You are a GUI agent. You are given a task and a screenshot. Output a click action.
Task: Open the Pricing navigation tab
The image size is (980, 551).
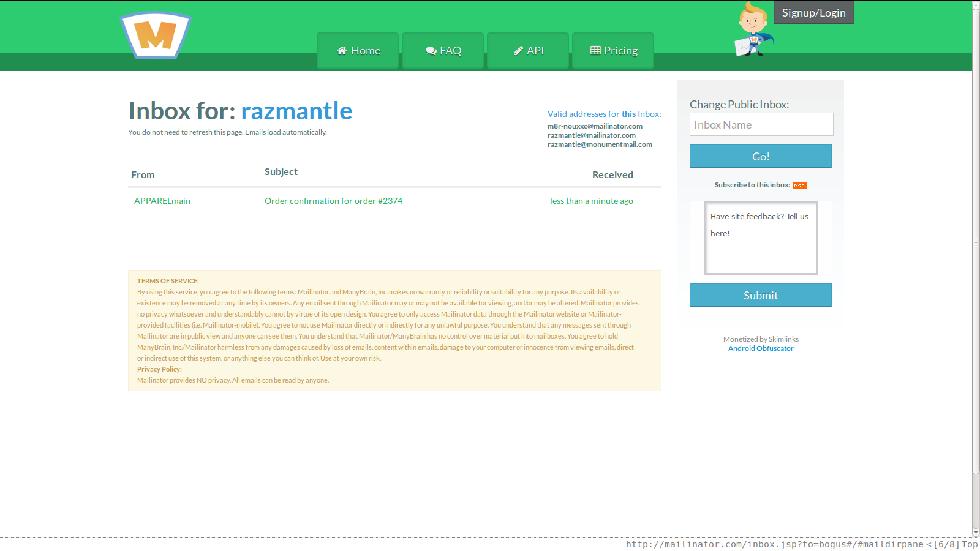click(613, 50)
